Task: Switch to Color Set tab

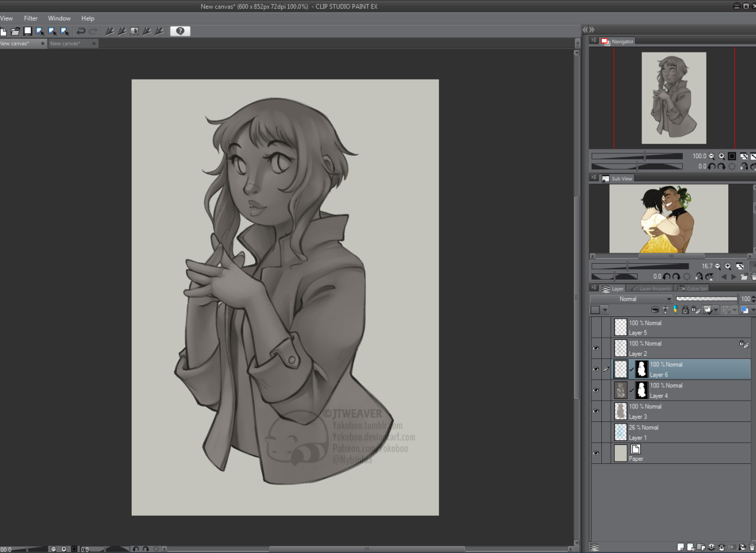Action: pos(692,289)
